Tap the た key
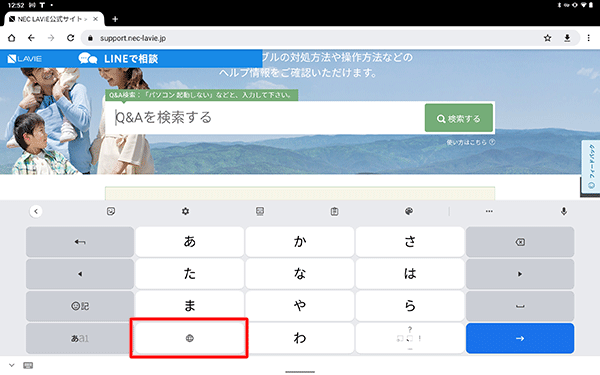 point(189,274)
